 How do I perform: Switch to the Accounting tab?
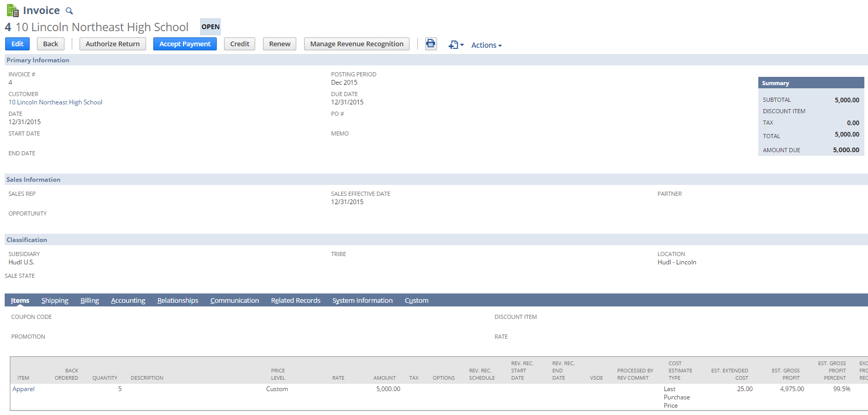click(x=128, y=300)
